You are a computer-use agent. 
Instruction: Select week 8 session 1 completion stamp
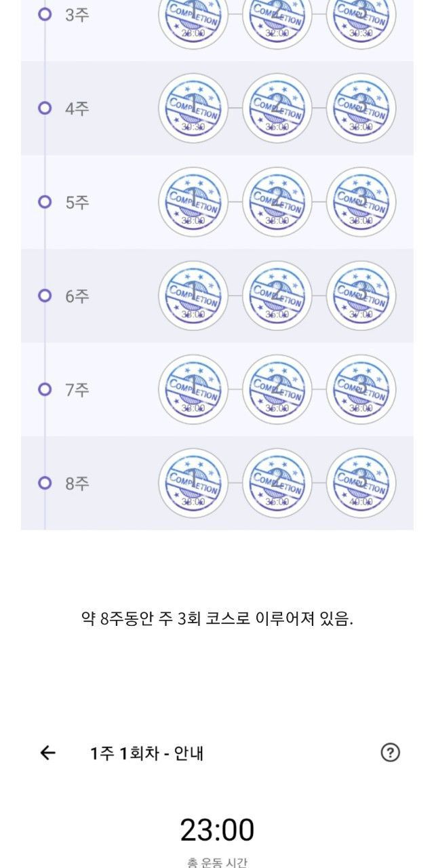click(x=193, y=483)
